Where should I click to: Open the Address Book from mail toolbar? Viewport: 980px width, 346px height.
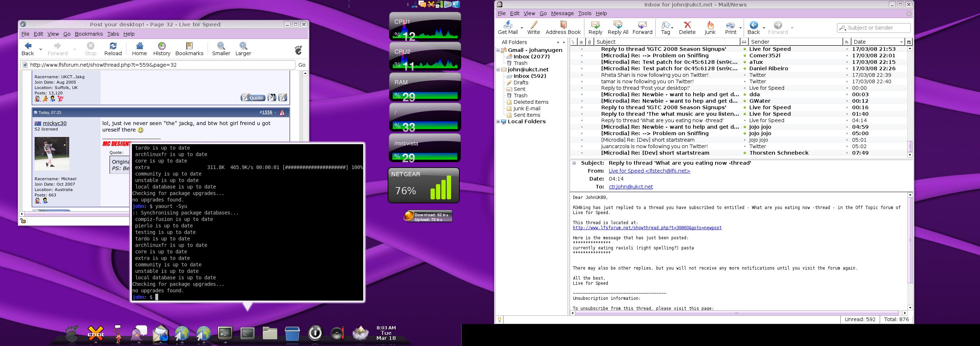pos(563,28)
